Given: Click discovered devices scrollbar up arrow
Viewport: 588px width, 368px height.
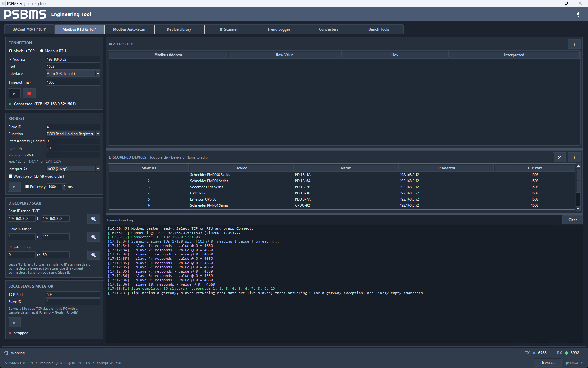Looking at the screenshot, I should pyautogui.click(x=578, y=166).
